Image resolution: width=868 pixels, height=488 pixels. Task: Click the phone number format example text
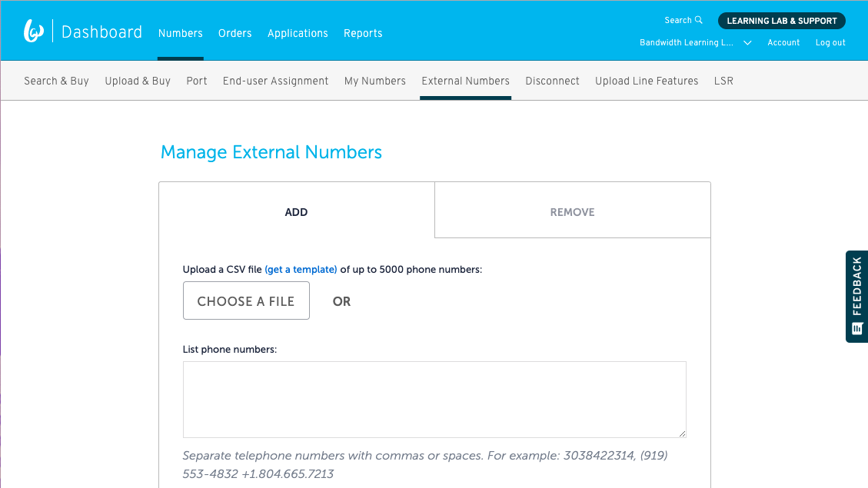click(425, 465)
